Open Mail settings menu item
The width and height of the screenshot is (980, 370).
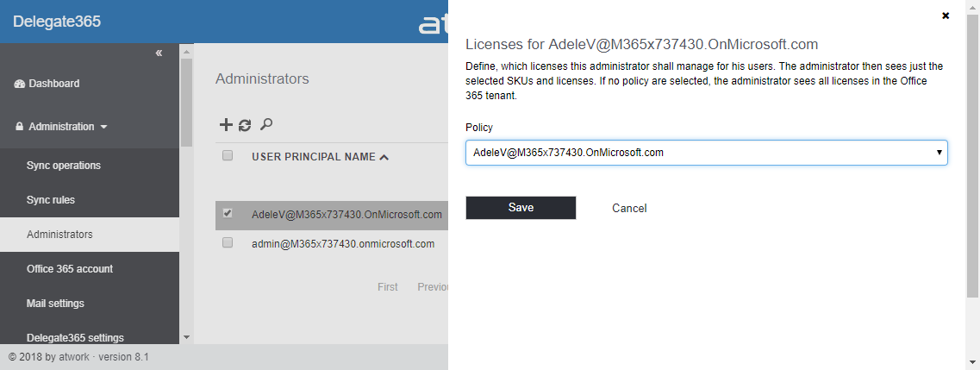[55, 304]
